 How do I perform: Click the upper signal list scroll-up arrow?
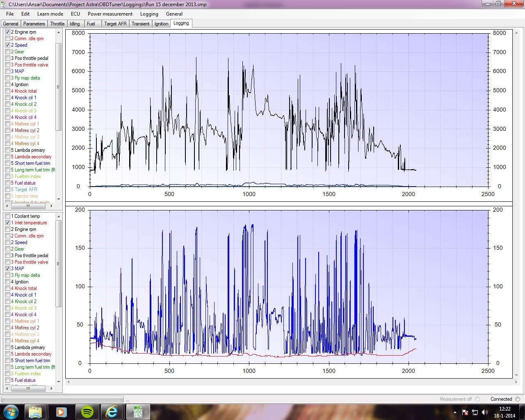58,32
